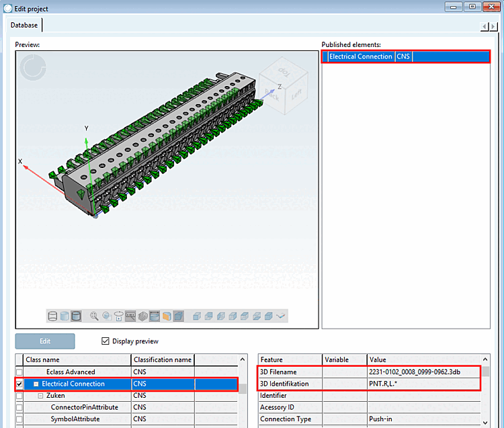
Task: Select shaded with edges display mode icon
Action: [x=76, y=315]
